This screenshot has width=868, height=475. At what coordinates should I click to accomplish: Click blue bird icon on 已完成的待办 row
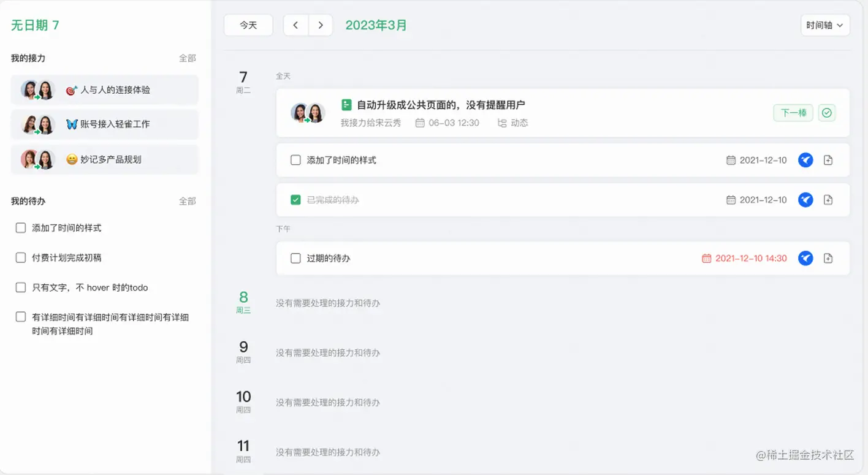point(805,200)
